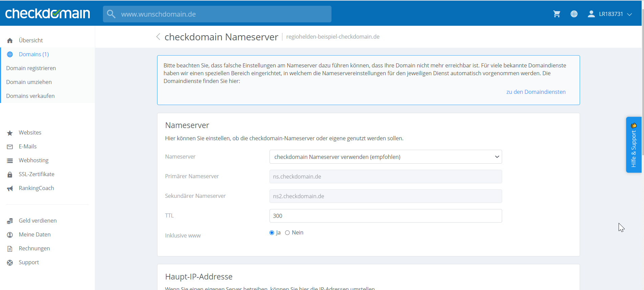Viewport: 644px width, 290px height.
Task: Go back using the chevron before page title
Action: coord(158,37)
